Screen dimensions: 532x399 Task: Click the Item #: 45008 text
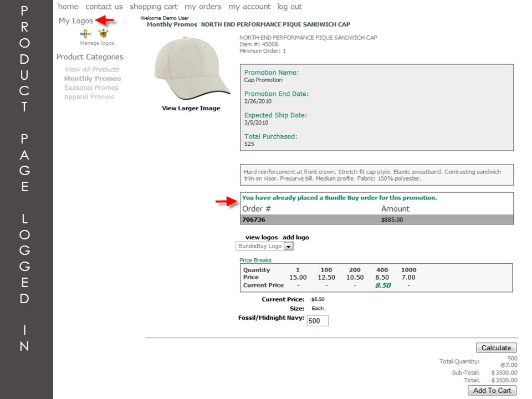[259, 44]
